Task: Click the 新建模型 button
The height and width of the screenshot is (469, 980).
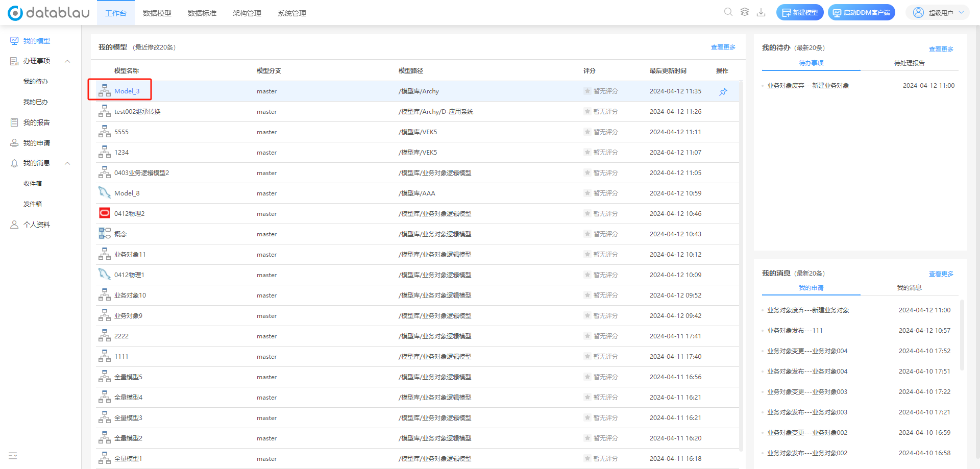Action: pyautogui.click(x=800, y=12)
